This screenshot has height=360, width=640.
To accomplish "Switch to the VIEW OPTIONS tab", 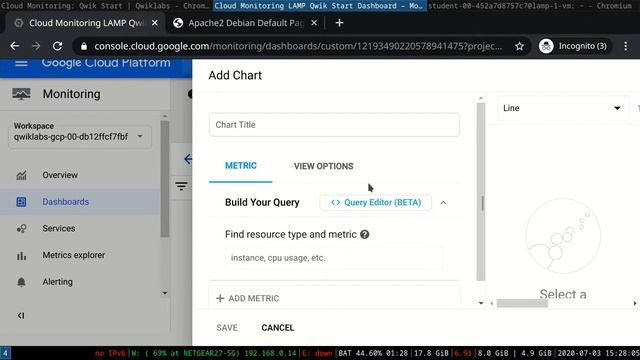I will pos(323,166).
